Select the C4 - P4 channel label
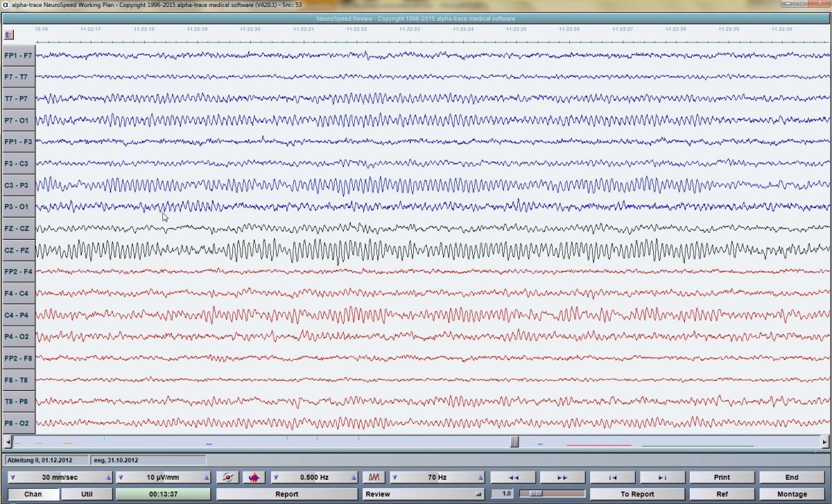The image size is (832, 504). 18,315
